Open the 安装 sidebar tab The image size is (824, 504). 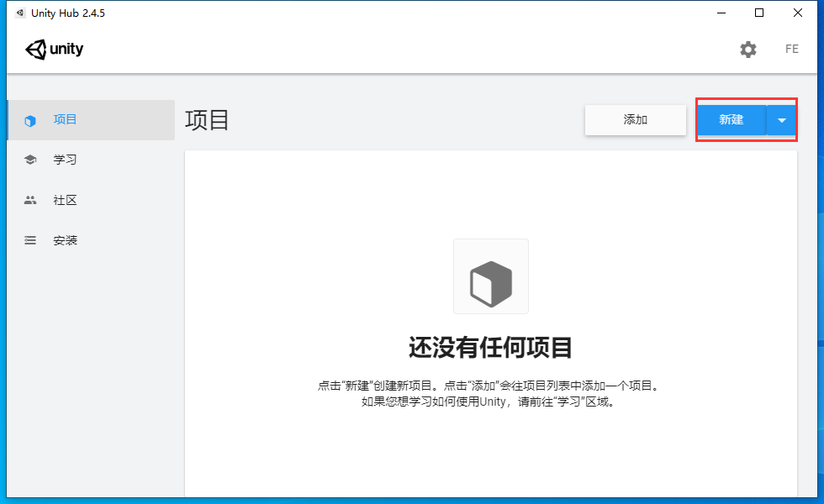(x=91, y=240)
